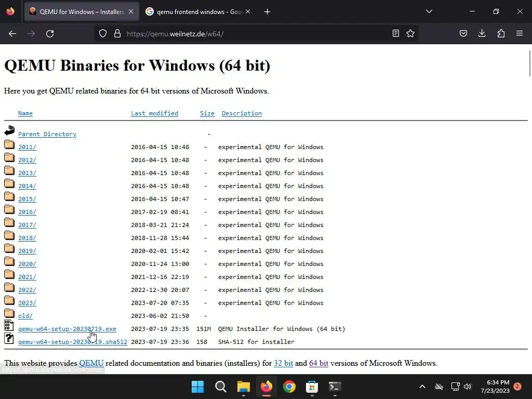The image size is (532, 399).
Task: Open the 64 bit binaries link
Action: (318, 363)
